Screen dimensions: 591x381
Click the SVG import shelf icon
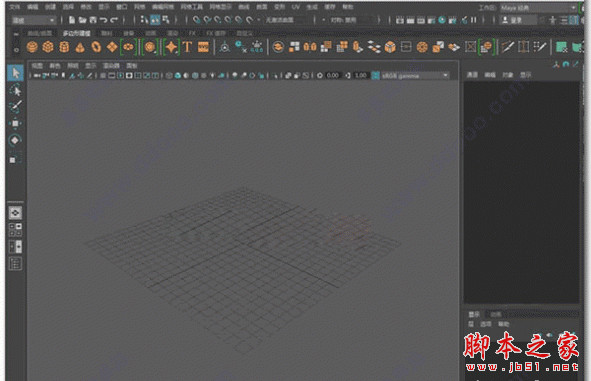204,47
